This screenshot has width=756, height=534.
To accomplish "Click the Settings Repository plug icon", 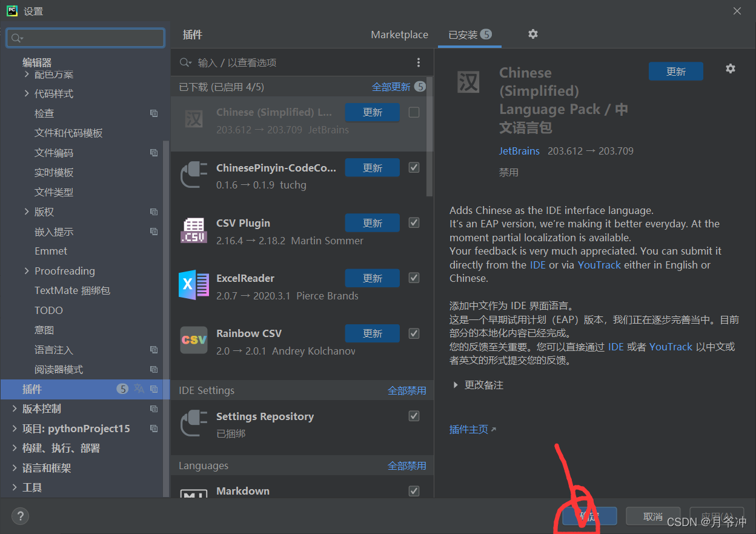I will point(194,423).
